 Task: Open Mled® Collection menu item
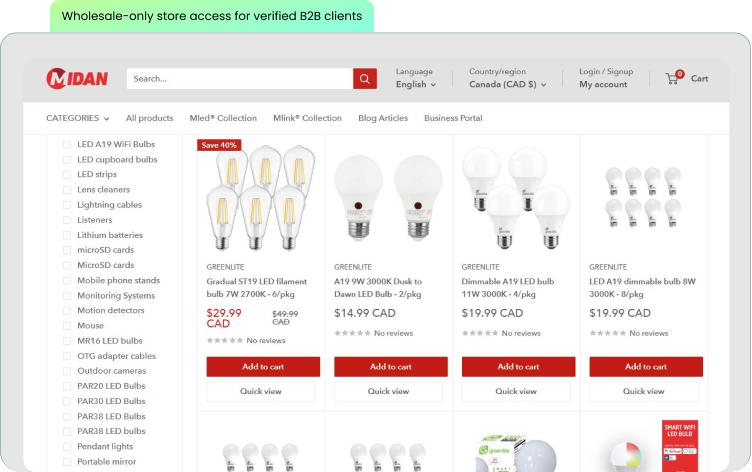tap(223, 118)
